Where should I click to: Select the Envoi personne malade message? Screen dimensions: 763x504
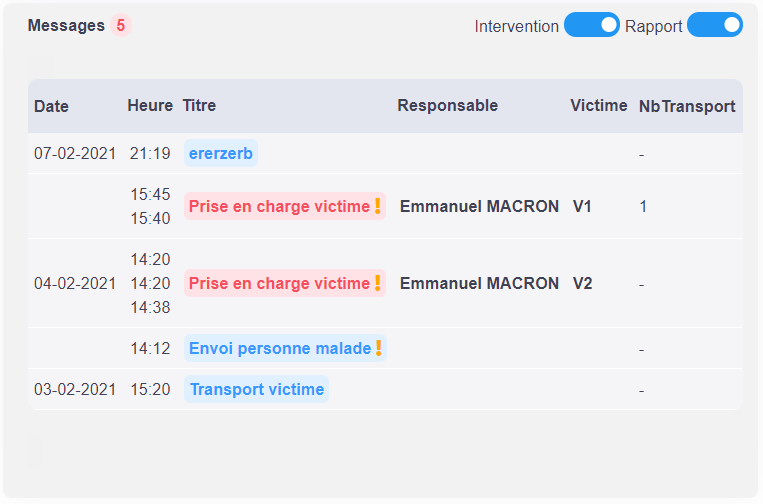[x=285, y=348]
